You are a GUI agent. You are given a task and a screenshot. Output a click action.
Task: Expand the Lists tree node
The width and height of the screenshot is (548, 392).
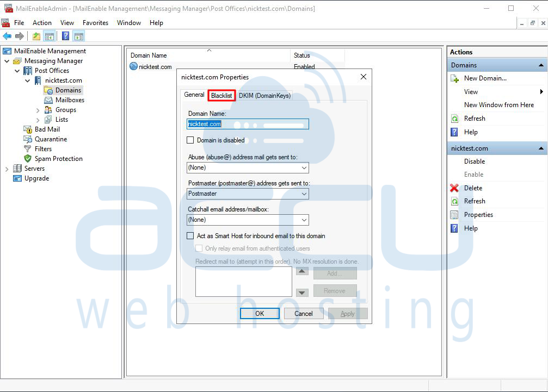(38, 120)
